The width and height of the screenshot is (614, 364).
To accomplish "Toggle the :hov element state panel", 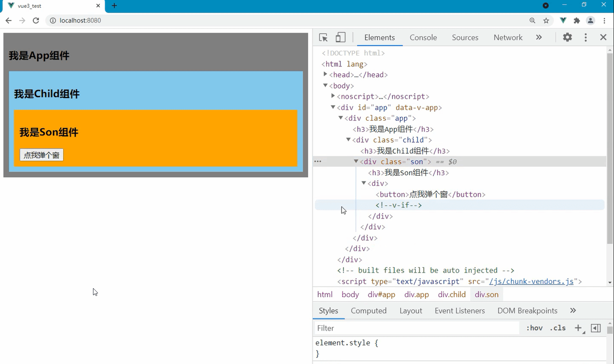I will coord(534,328).
